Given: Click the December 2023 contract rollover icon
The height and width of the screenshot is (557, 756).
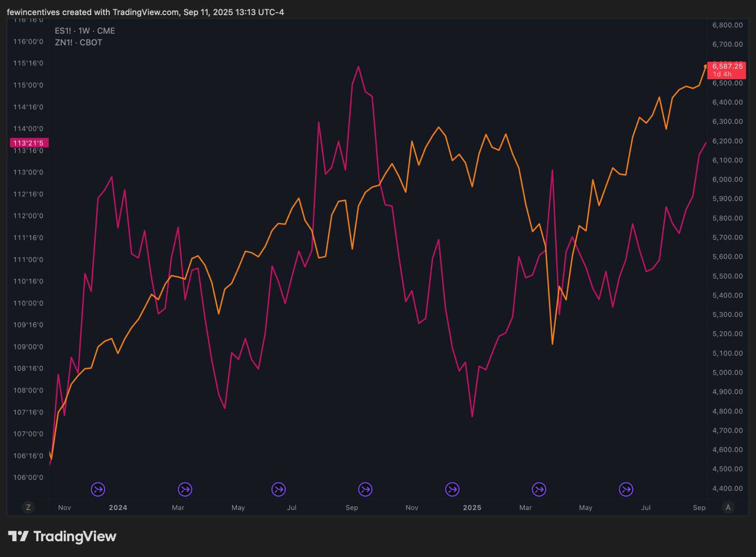Looking at the screenshot, I should (98, 489).
